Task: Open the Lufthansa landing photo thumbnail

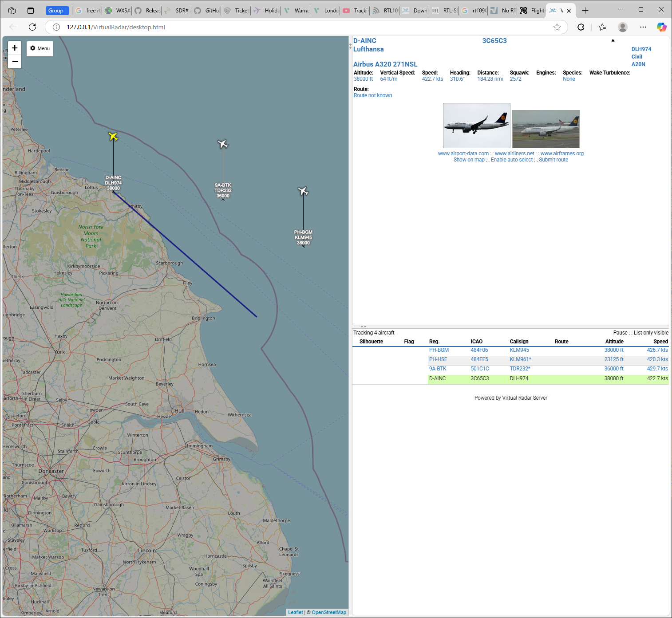Action: [x=477, y=126]
